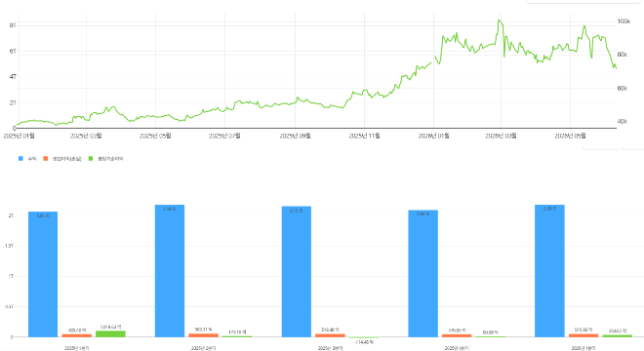Click the 1,016.63억 net income value label
Screen dimensions: 644x351
pos(110,328)
